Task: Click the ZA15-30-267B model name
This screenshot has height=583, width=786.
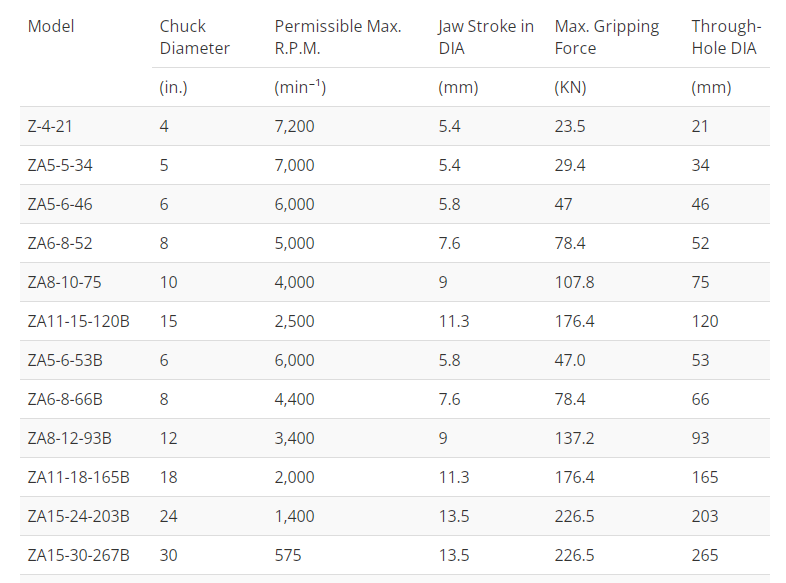Action: [78, 555]
